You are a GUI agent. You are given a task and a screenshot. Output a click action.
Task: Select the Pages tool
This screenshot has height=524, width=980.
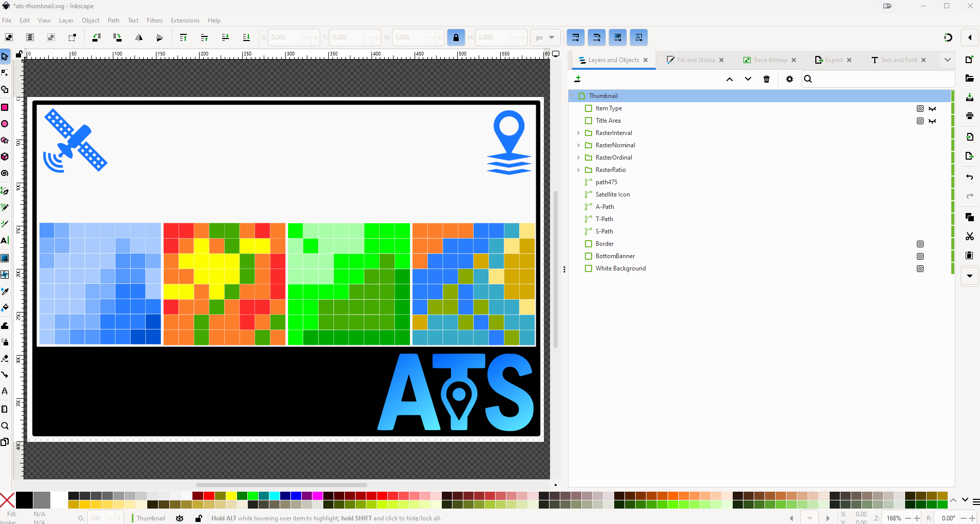coord(5,442)
